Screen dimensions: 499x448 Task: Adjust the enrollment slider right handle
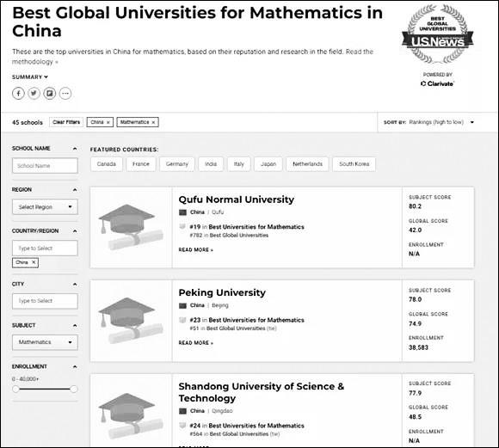(x=73, y=389)
